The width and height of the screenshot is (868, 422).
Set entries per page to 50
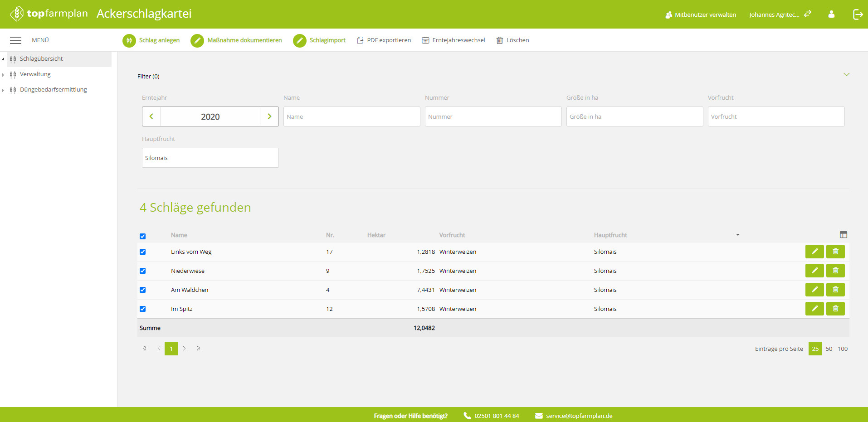pyautogui.click(x=829, y=349)
